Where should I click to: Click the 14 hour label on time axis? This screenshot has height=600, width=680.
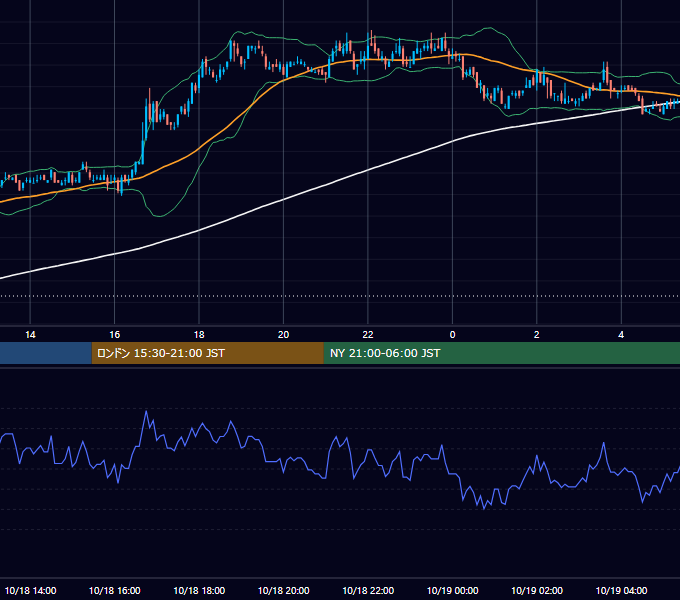[30, 335]
